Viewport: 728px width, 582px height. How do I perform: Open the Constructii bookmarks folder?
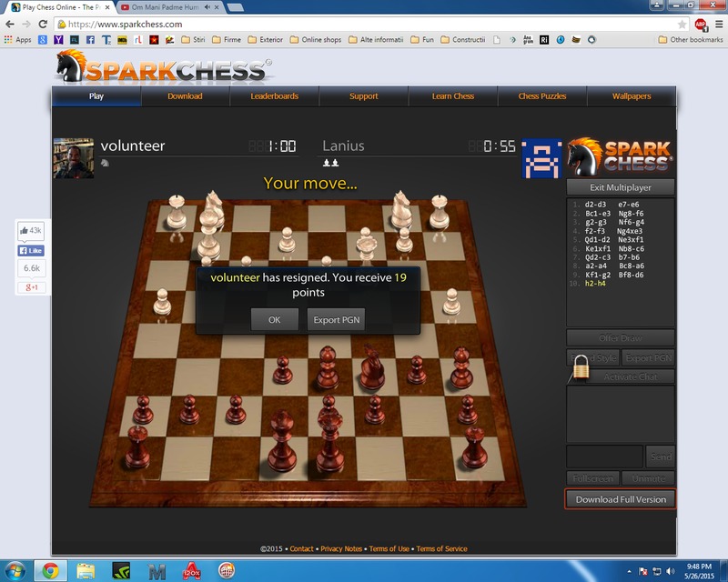pos(463,40)
